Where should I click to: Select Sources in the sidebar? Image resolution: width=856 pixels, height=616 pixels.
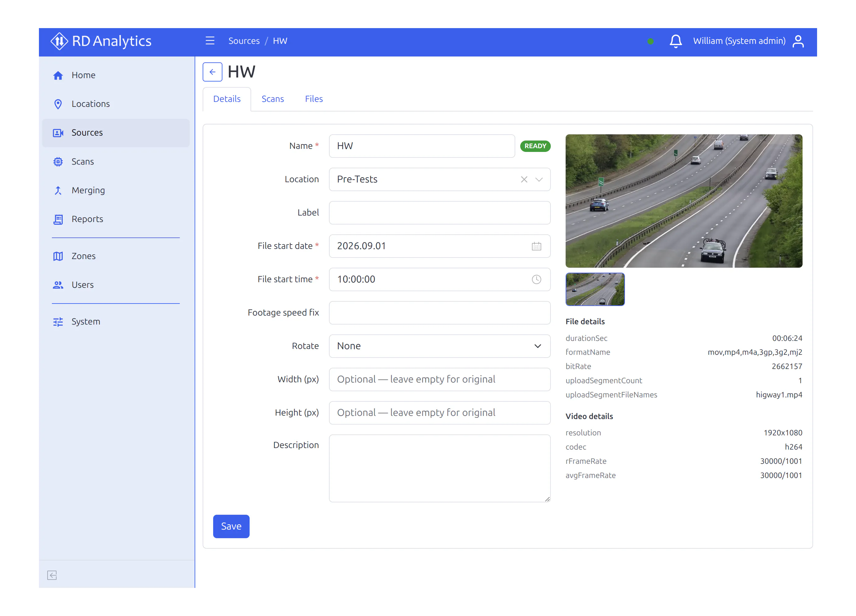pos(116,133)
